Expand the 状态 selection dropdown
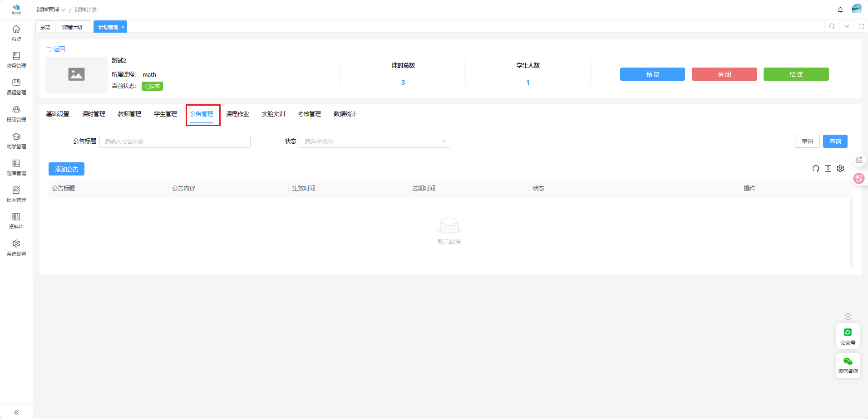 coord(375,141)
